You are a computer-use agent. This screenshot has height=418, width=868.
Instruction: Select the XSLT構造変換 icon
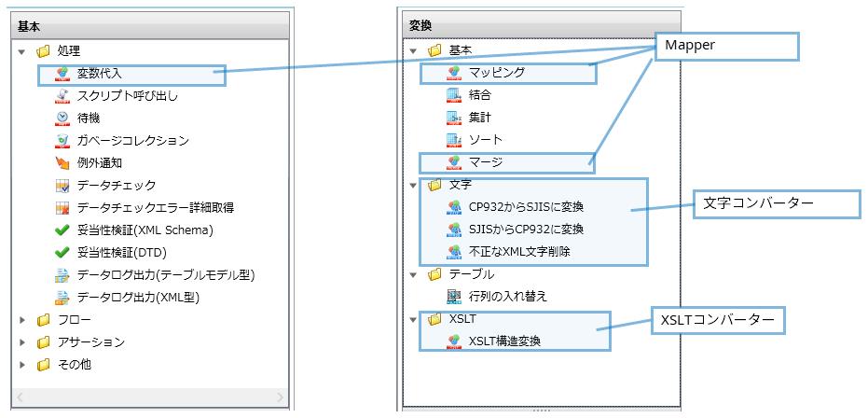click(x=454, y=341)
